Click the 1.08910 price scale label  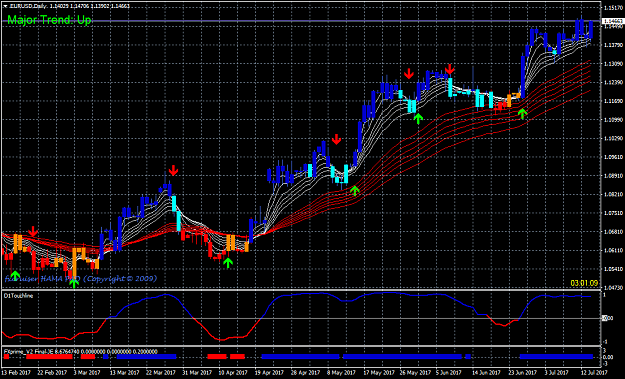click(613, 176)
